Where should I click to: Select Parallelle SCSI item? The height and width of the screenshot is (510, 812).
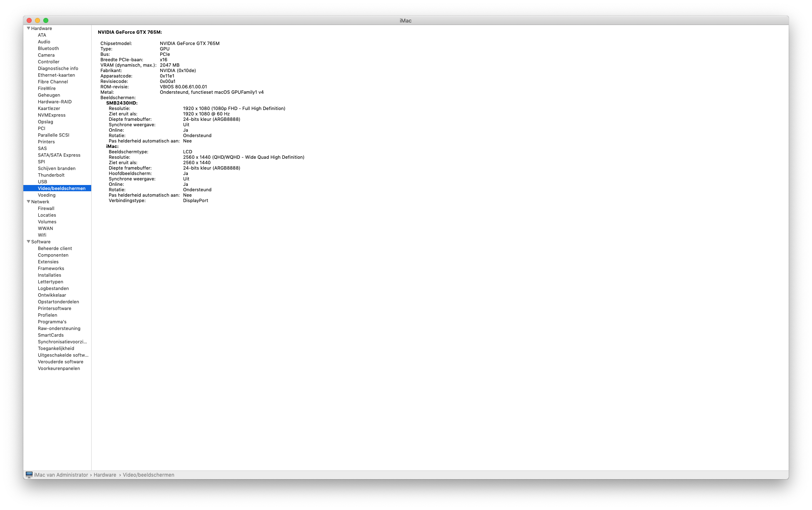(54, 135)
